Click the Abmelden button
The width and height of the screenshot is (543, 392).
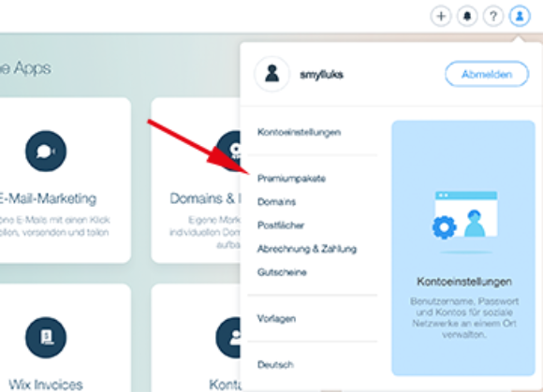[x=487, y=74]
